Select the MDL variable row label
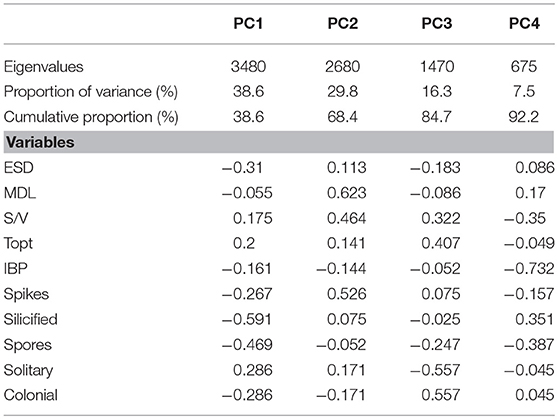The height and width of the screenshot is (419, 558). coord(20,193)
